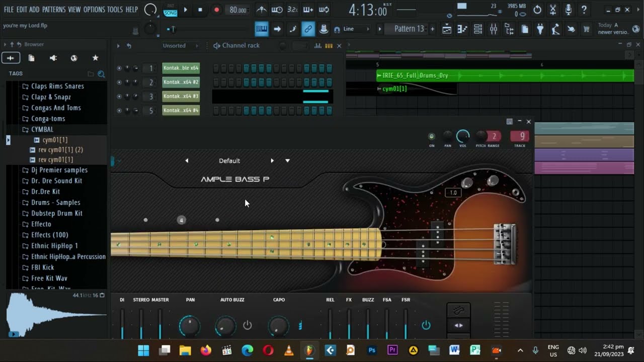The height and width of the screenshot is (362, 644).
Task: Click the tempo 80.000 field
Action: [238, 10]
